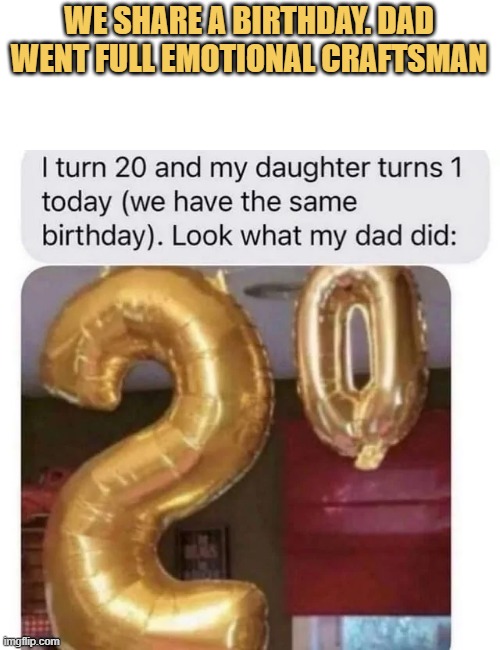Click 'Look what my dad did:' text

[314, 236]
